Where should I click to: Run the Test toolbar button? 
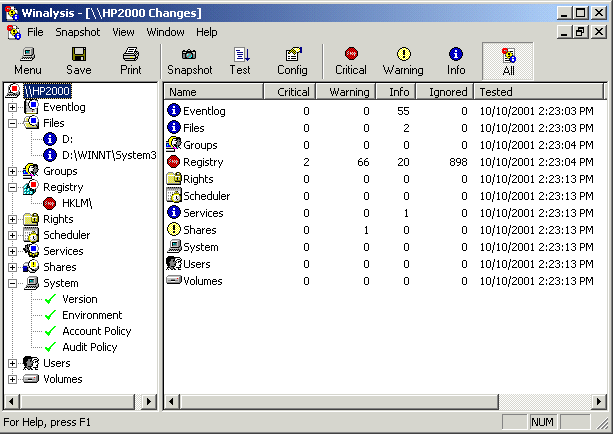click(x=240, y=61)
